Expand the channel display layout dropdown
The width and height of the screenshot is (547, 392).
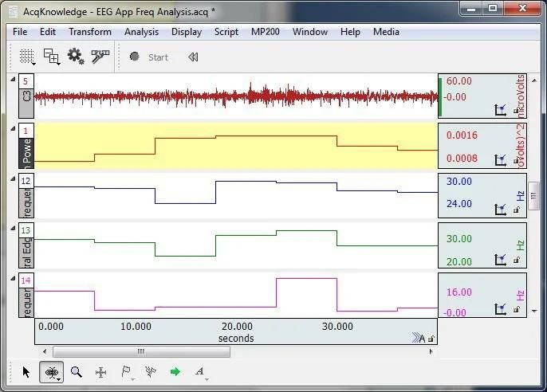pyautogui.click(x=52, y=57)
